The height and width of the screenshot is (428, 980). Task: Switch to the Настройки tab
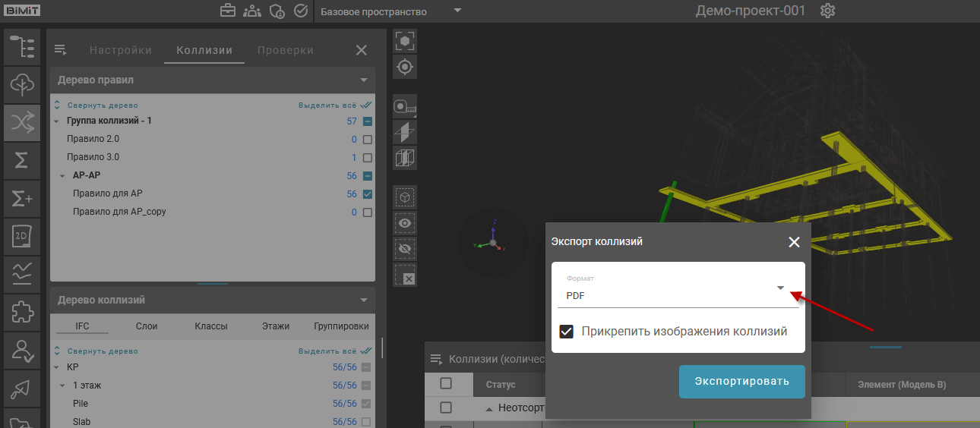121,51
